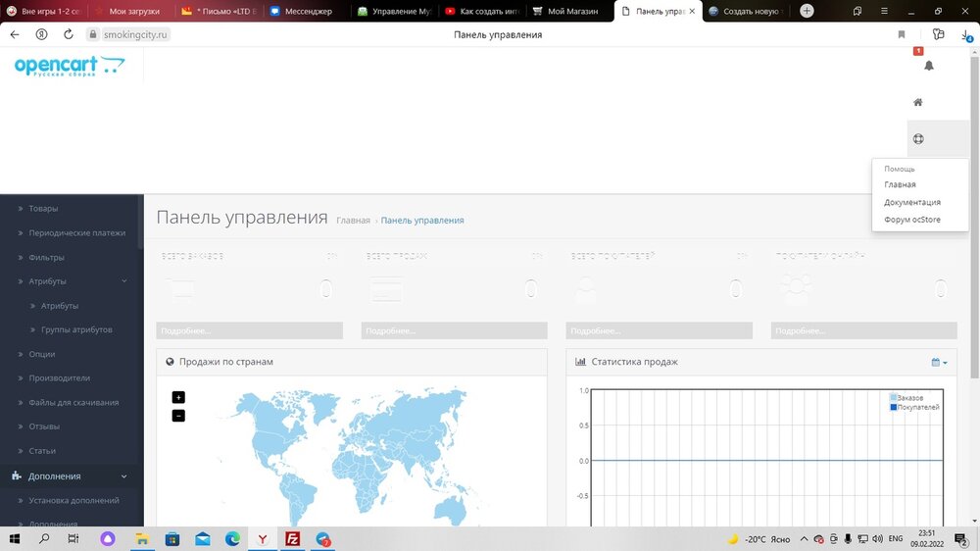Select Форум ocStore from the help menu
Image resolution: width=980 pixels, height=551 pixels.
point(911,220)
